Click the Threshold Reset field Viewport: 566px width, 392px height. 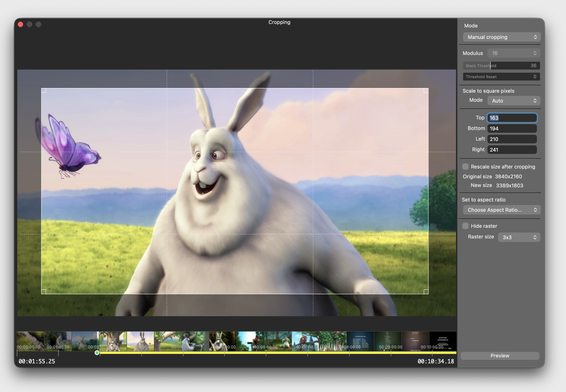coord(501,77)
